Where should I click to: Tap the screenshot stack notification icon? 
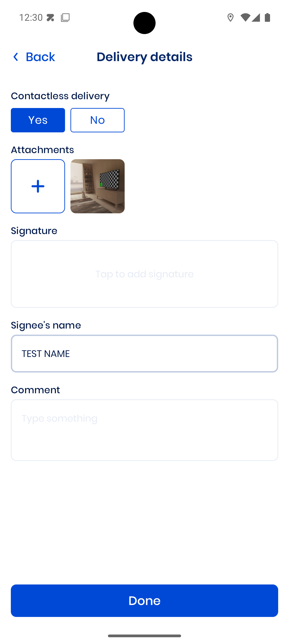[65, 18]
